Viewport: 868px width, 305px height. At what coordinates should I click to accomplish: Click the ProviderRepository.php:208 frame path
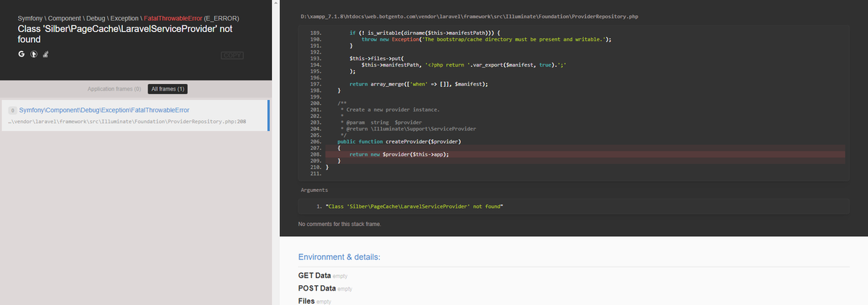(x=126, y=122)
